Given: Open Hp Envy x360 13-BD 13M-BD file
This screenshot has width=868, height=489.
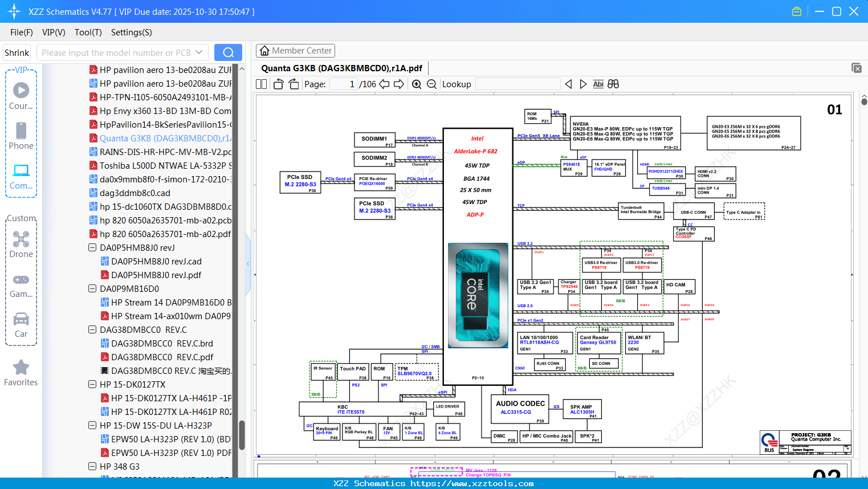Looking at the screenshot, I should point(160,111).
